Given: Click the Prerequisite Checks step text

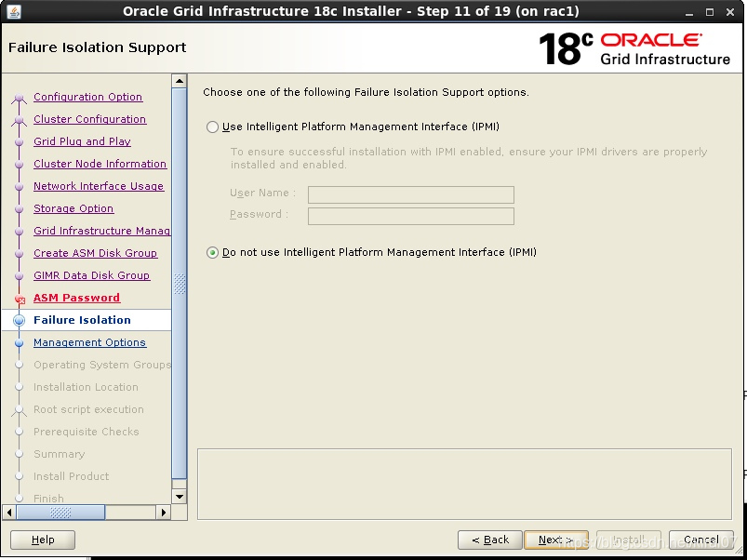Looking at the screenshot, I should coord(87,432).
